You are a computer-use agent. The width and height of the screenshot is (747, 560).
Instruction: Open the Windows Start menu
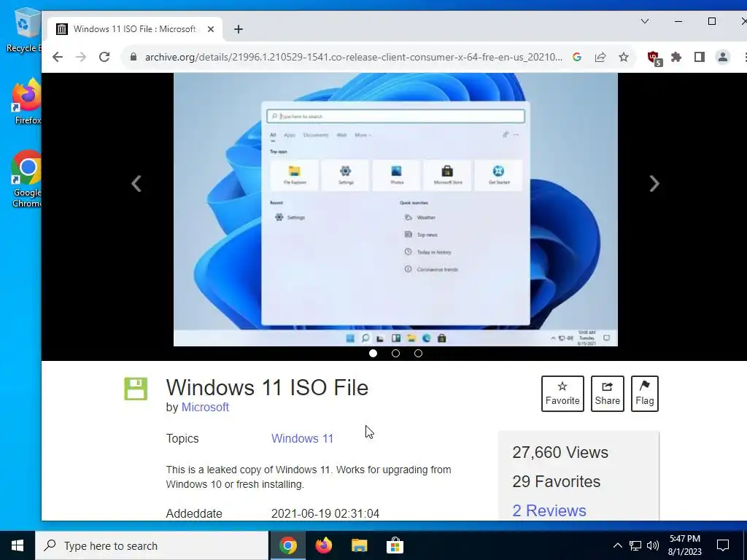click(x=18, y=545)
